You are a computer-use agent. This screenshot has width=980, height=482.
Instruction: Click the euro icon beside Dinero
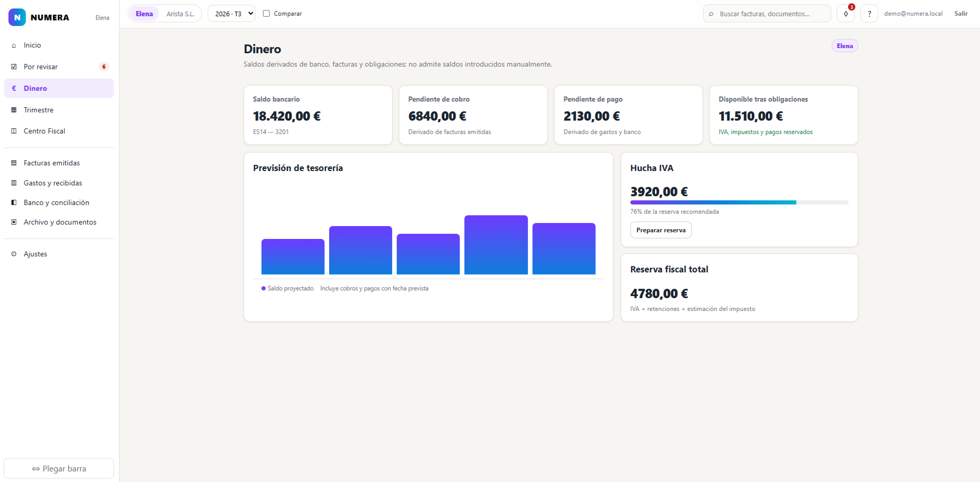(x=14, y=88)
